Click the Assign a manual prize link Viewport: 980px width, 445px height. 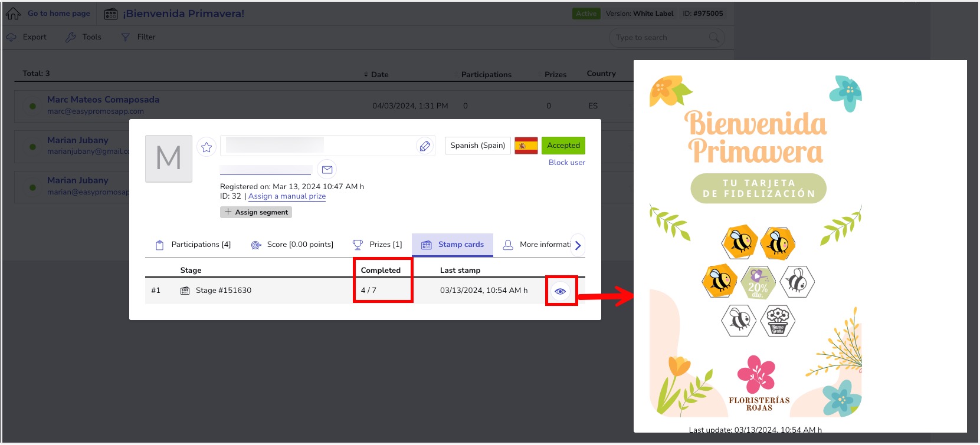287,196
